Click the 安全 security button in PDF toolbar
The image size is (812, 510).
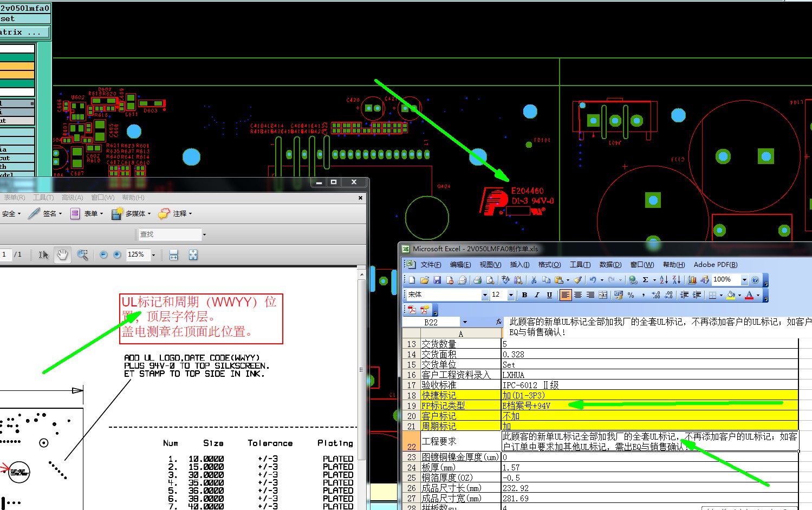click(x=11, y=214)
